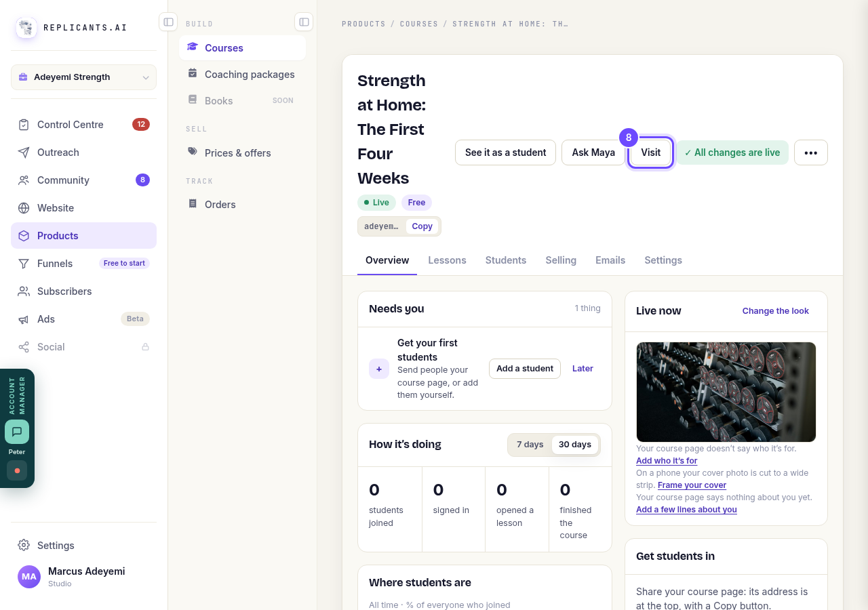Click the course cover photo thumbnail

click(726, 392)
